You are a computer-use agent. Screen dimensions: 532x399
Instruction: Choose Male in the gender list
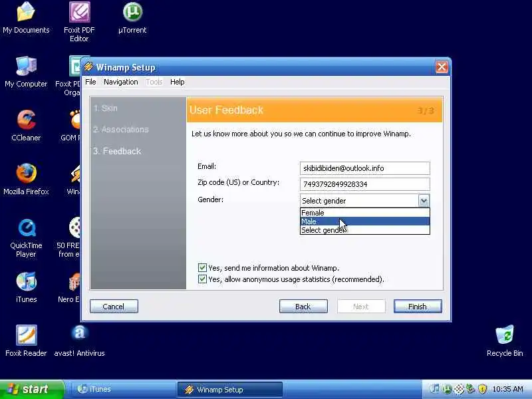coord(364,221)
